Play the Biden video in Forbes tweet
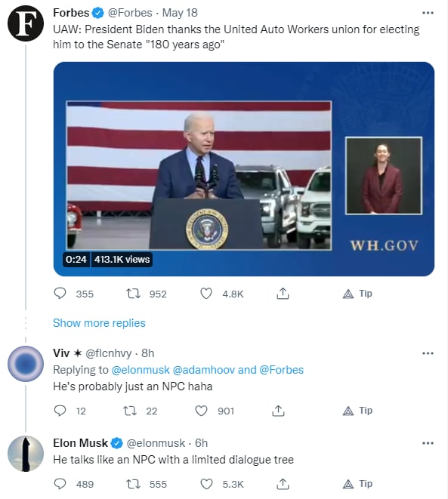Viewport: 448px width, 499px height. (x=244, y=169)
